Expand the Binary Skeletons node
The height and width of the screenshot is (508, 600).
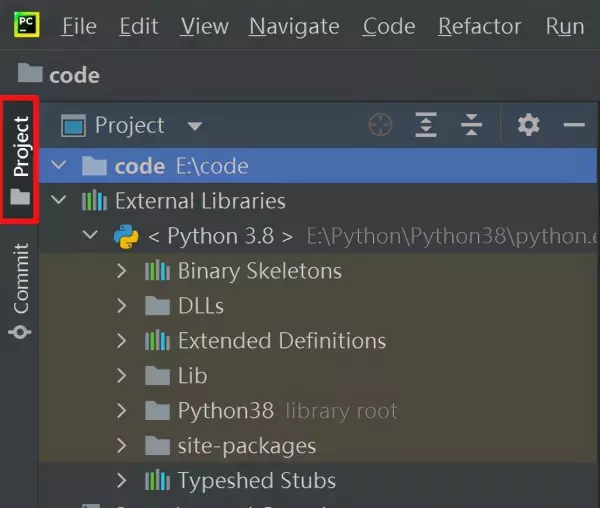click(121, 270)
